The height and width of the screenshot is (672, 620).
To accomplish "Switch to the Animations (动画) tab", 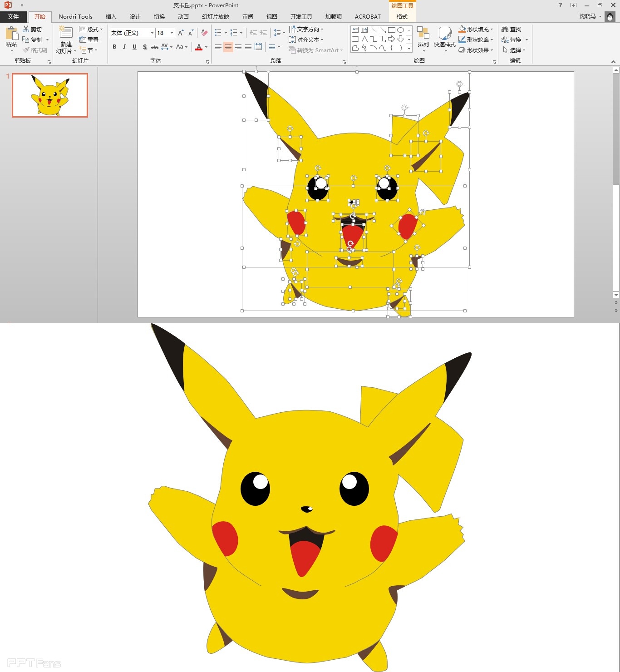I will [x=183, y=17].
